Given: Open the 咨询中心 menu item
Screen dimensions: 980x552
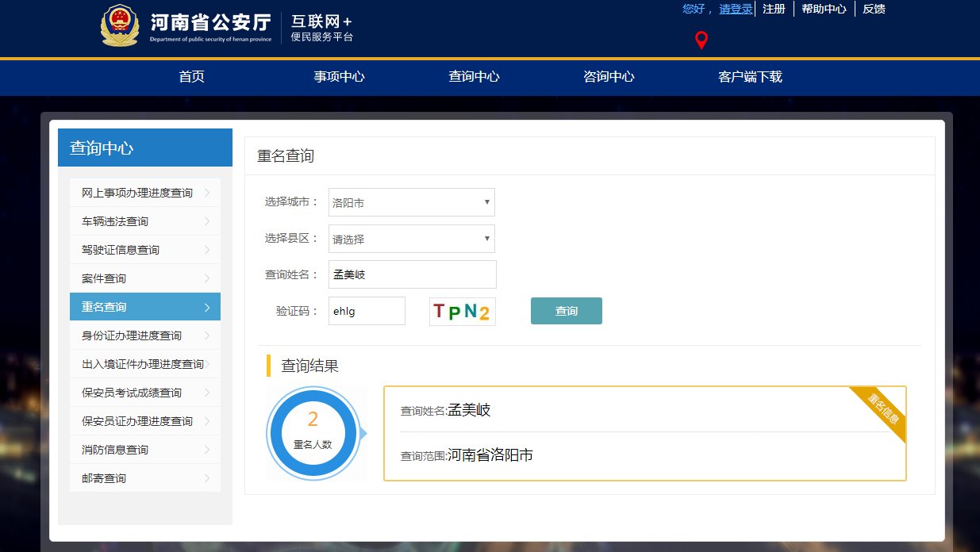Looking at the screenshot, I should pyautogui.click(x=608, y=77).
